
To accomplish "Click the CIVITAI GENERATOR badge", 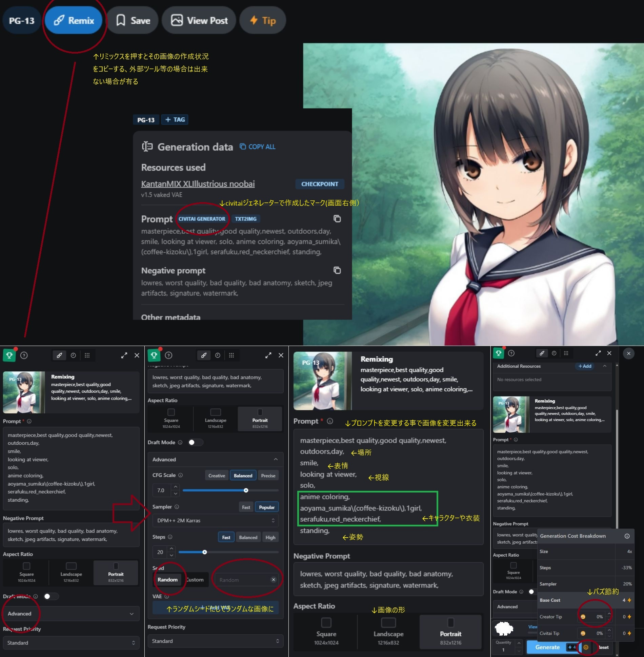I will tap(202, 219).
